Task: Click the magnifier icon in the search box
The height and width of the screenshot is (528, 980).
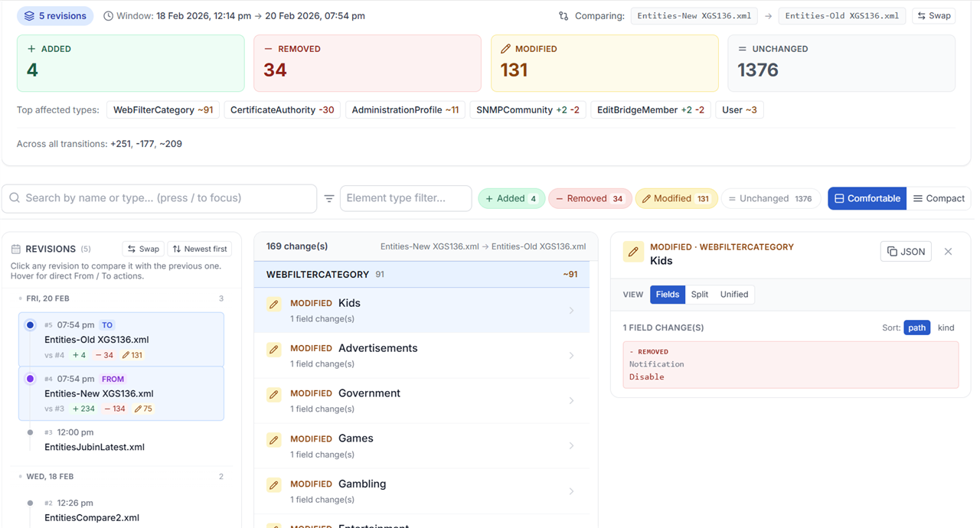Action: point(15,198)
